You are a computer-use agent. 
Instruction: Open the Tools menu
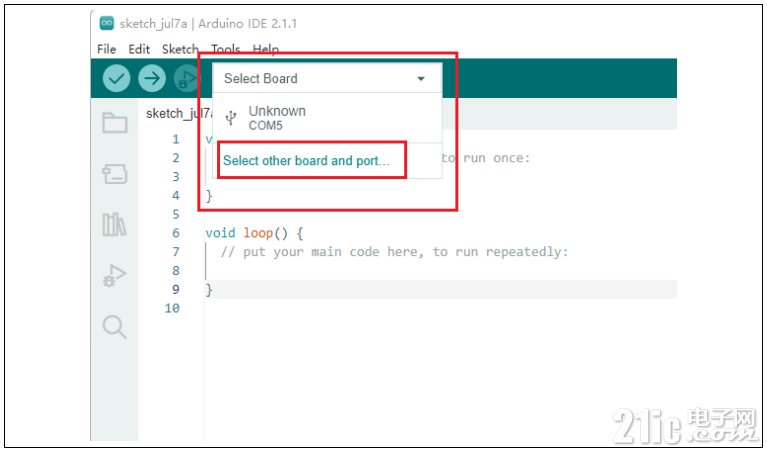(x=226, y=49)
